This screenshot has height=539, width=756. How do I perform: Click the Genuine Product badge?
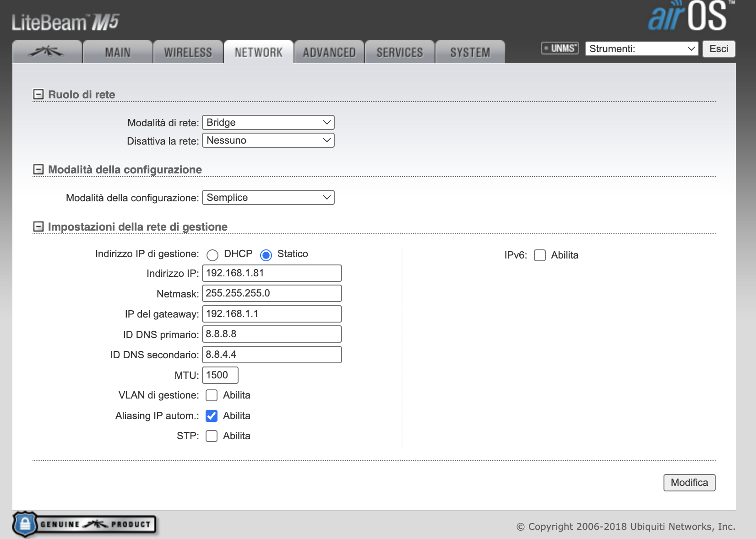point(85,524)
